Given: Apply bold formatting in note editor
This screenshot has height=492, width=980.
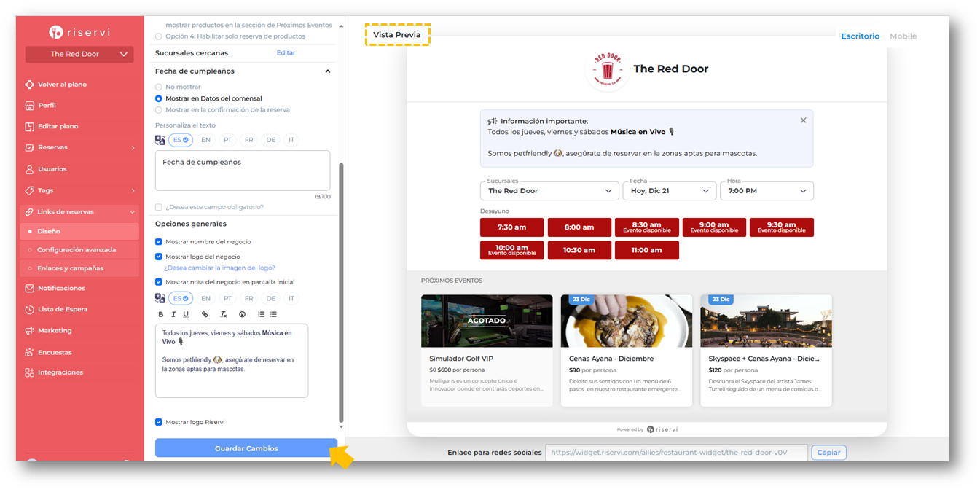Looking at the screenshot, I should click(x=161, y=315).
